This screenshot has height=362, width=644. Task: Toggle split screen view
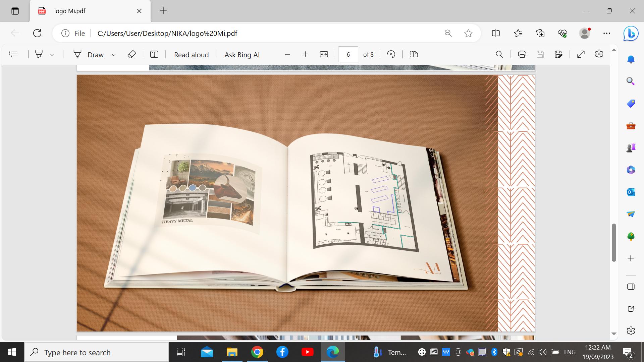click(x=495, y=33)
